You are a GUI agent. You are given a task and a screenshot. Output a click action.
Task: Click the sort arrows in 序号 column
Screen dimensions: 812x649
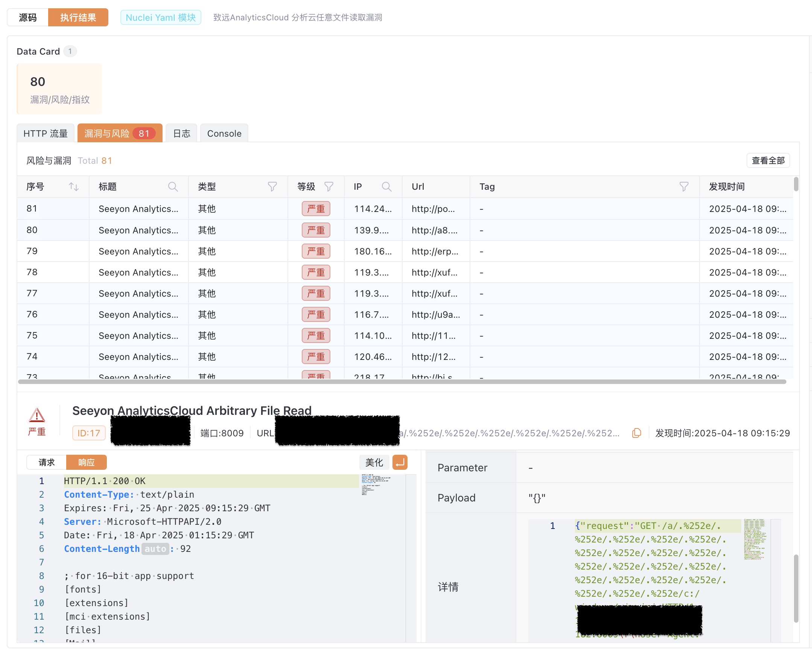point(74,187)
